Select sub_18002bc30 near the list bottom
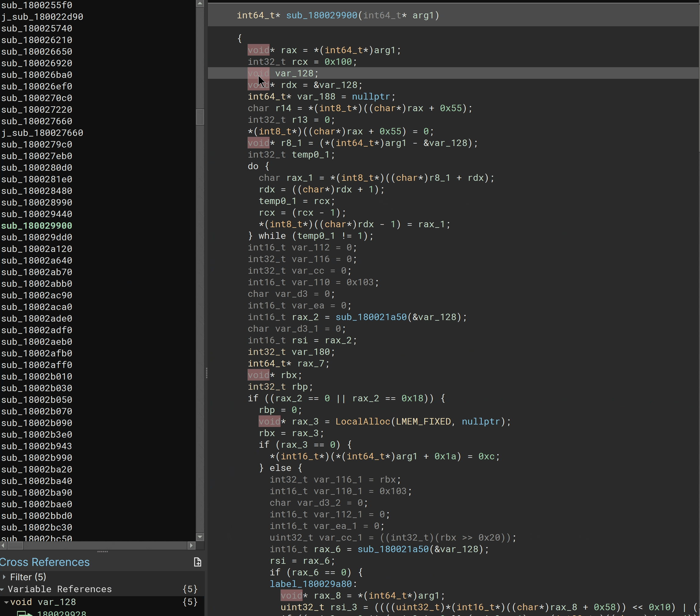This screenshot has height=616, width=700. (x=38, y=528)
